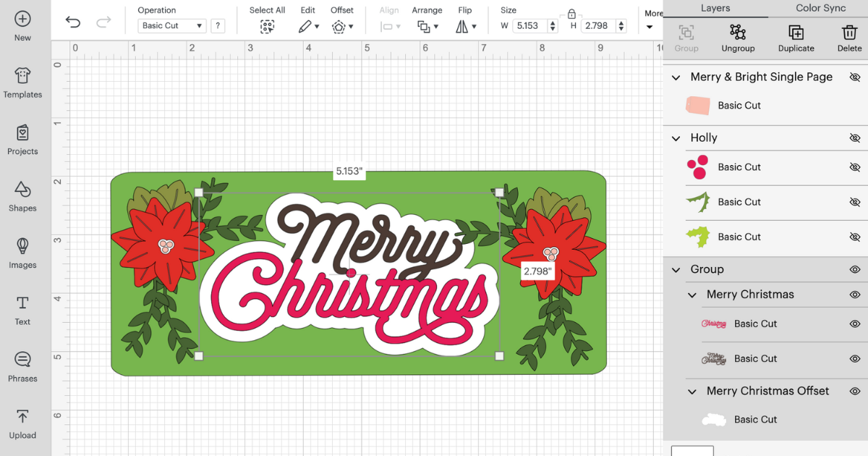The height and width of the screenshot is (456, 868).
Task: Show the dark green holly stem layer
Action: (855, 202)
